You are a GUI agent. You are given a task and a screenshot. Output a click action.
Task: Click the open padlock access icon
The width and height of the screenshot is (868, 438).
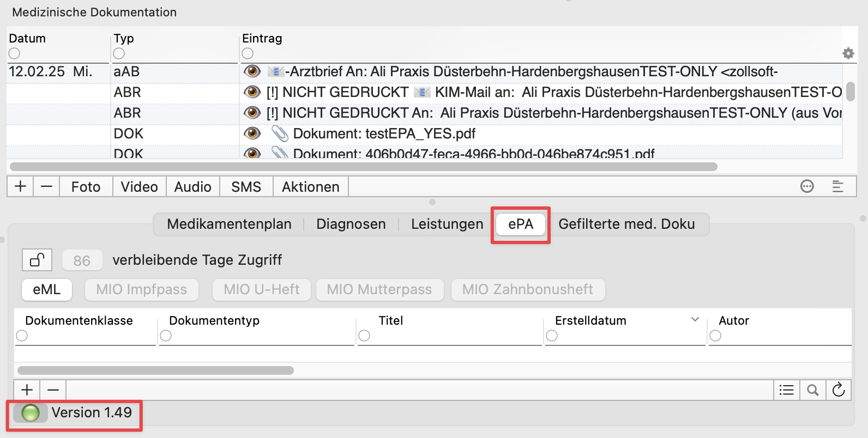tap(37, 260)
